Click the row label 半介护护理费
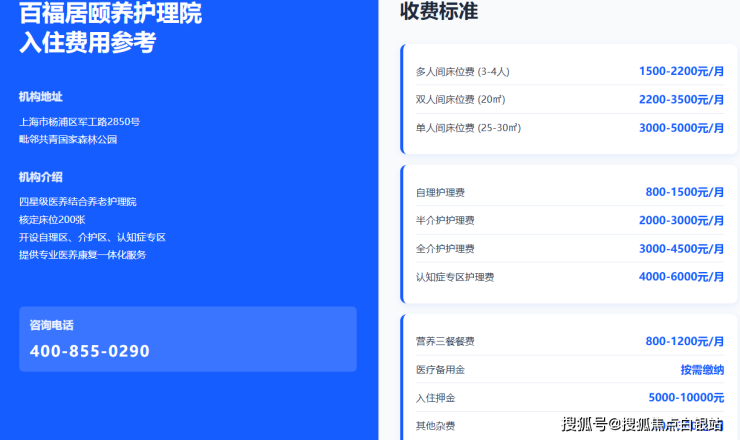The image size is (740, 440). (445, 220)
